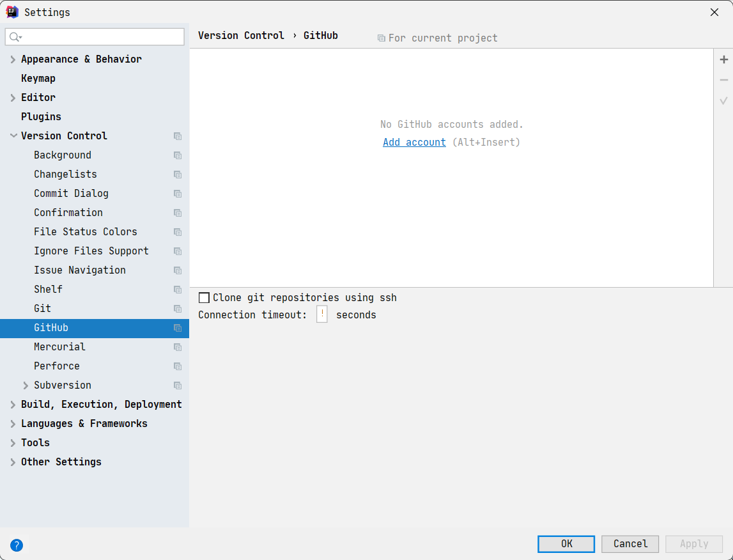Viewport: 733px width, 560px height.
Task: Click the Cancel button
Action: (x=630, y=543)
